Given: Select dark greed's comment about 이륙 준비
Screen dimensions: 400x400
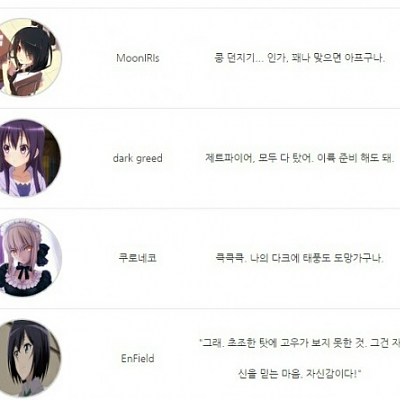Looking at the screenshot, I should click(300, 158).
